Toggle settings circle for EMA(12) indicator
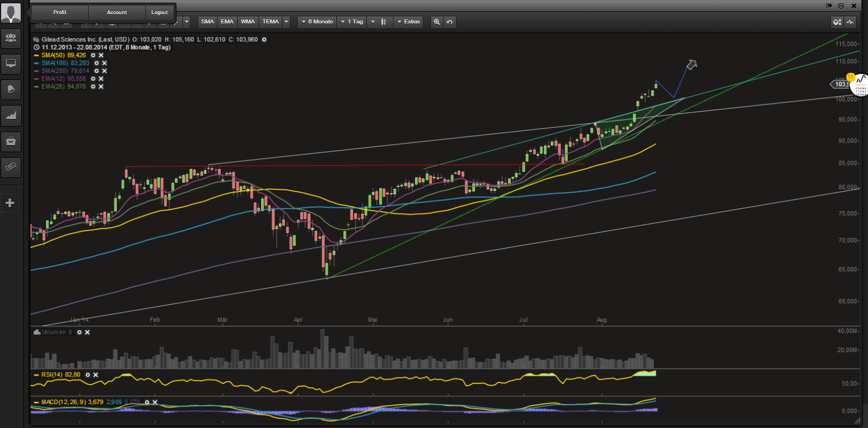The image size is (868, 428). 93,79
